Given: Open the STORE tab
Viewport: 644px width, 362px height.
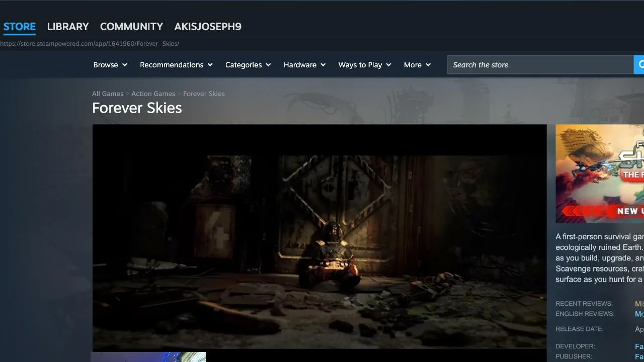Looking at the screenshot, I should (x=20, y=27).
